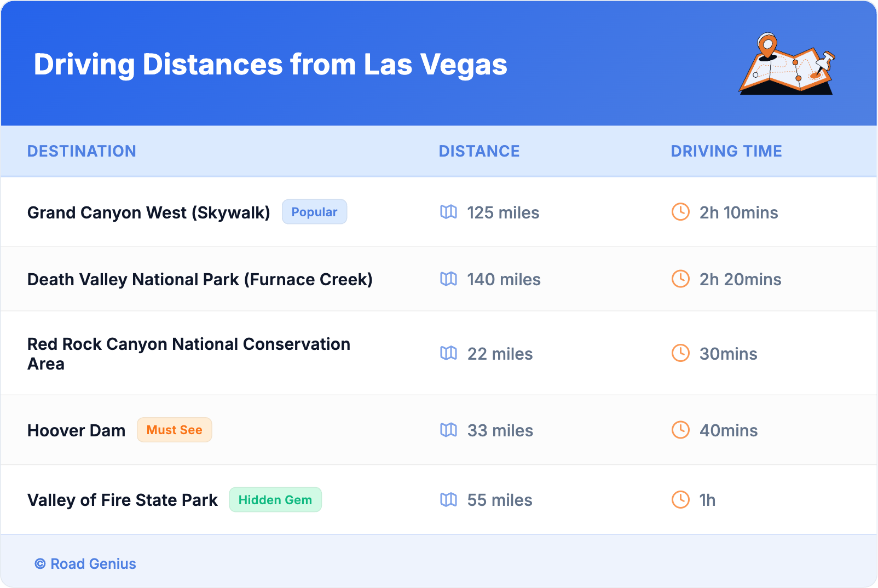Click the Destination column header
The height and width of the screenshot is (588, 878).
82,151
